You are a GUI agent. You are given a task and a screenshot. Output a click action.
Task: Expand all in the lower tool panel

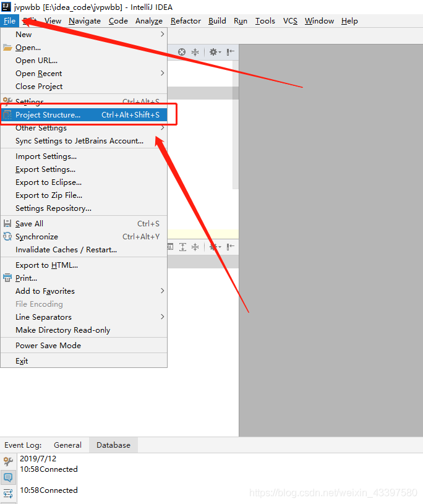click(182, 247)
